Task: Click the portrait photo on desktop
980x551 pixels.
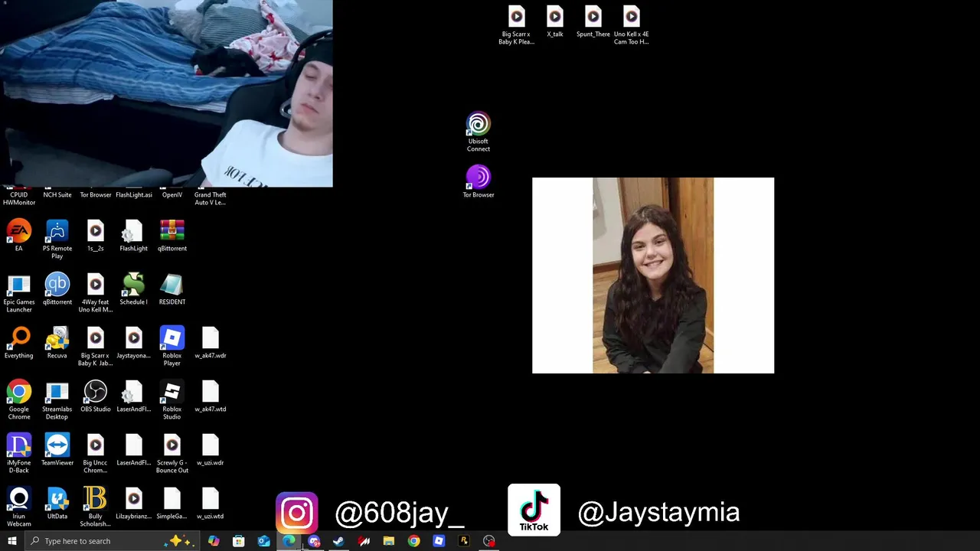Action: tap(653, 275)
